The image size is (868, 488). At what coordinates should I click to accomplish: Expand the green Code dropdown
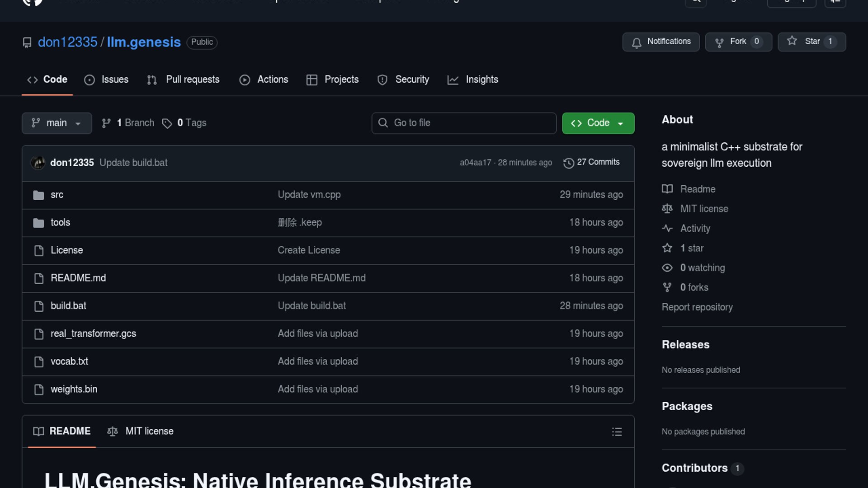598,123
